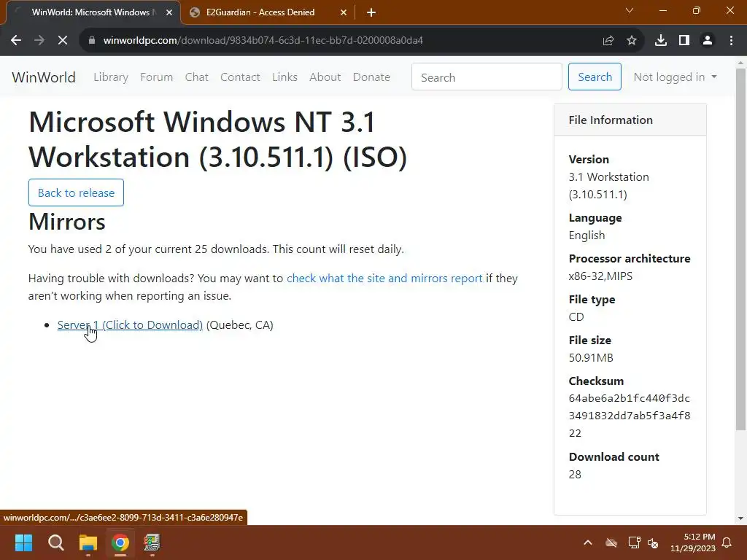Stop page loading with the X button
This screenshot has width=747, height=560.
63,41
